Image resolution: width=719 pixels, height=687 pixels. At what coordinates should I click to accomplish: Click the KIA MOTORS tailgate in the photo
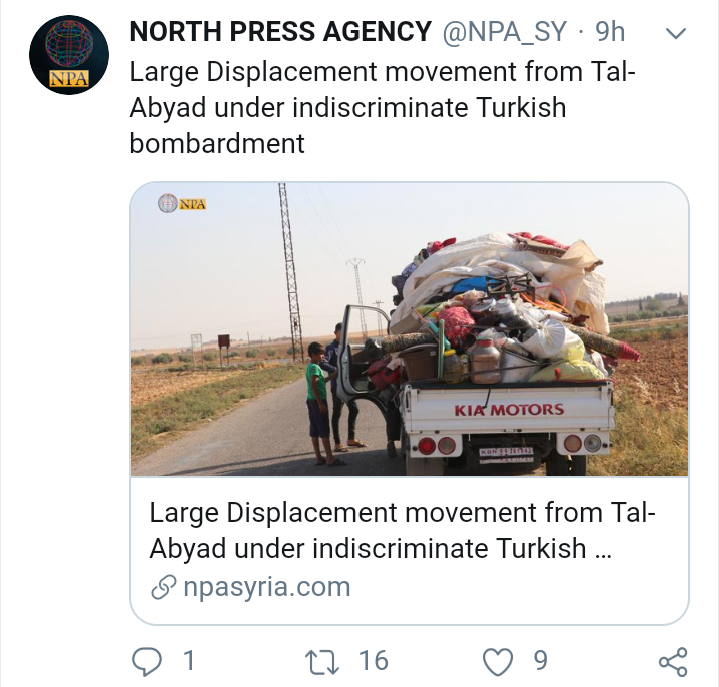pos(509,409)
